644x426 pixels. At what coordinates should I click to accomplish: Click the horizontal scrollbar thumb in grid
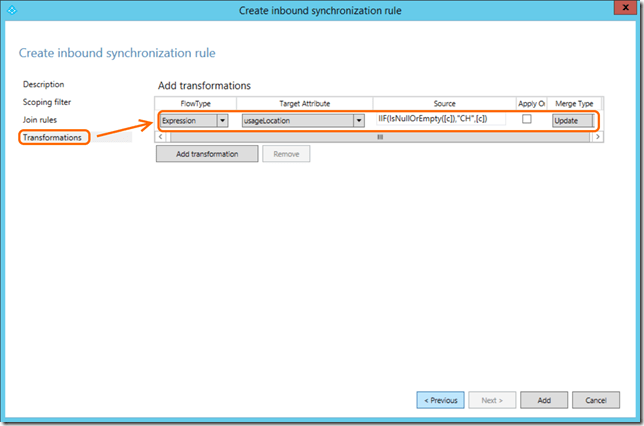point(378,136)
